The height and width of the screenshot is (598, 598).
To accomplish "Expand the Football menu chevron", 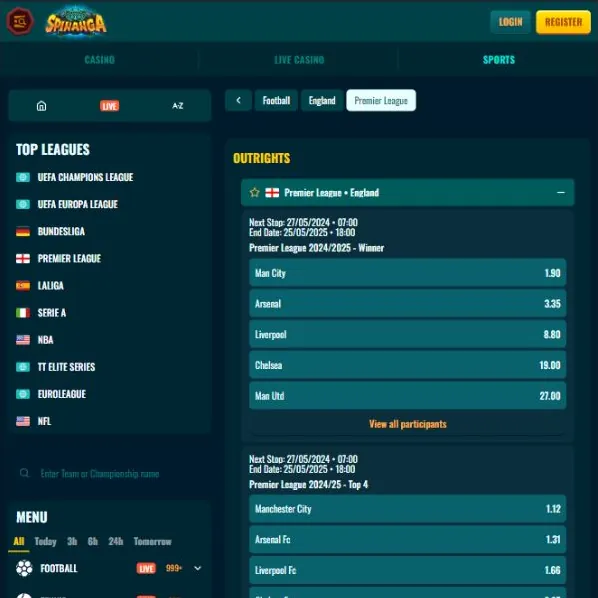I will pos(198,568).
